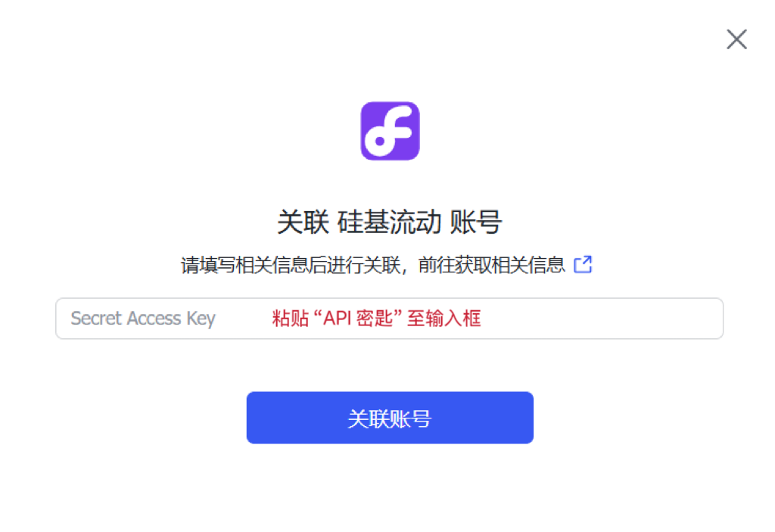Click the instruction text 请填写相关信息后进行关联

tap(291, 265)
